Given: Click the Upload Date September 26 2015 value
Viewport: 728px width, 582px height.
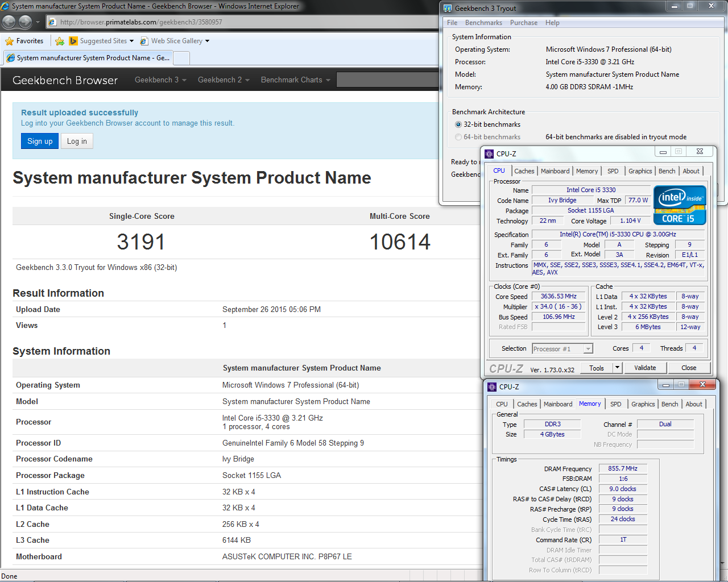Looking at the screenshot, I should pyautogui.click(x=271, y=310).
